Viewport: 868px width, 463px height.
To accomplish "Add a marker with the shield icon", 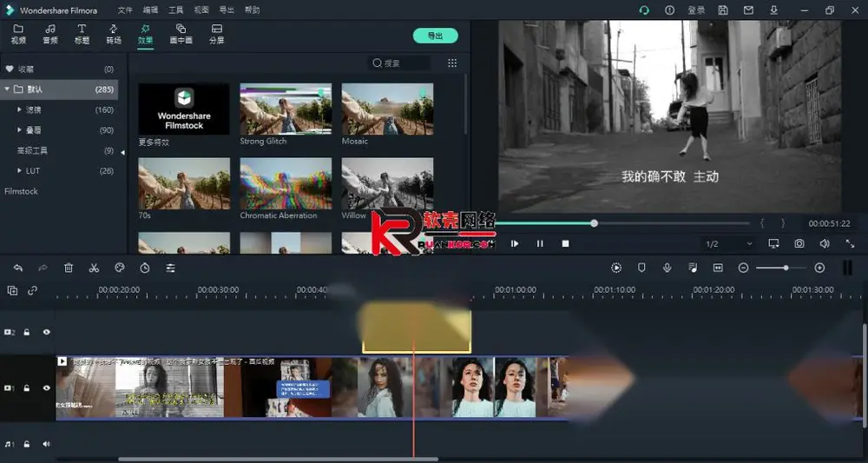I will click(x=641, y=268).
